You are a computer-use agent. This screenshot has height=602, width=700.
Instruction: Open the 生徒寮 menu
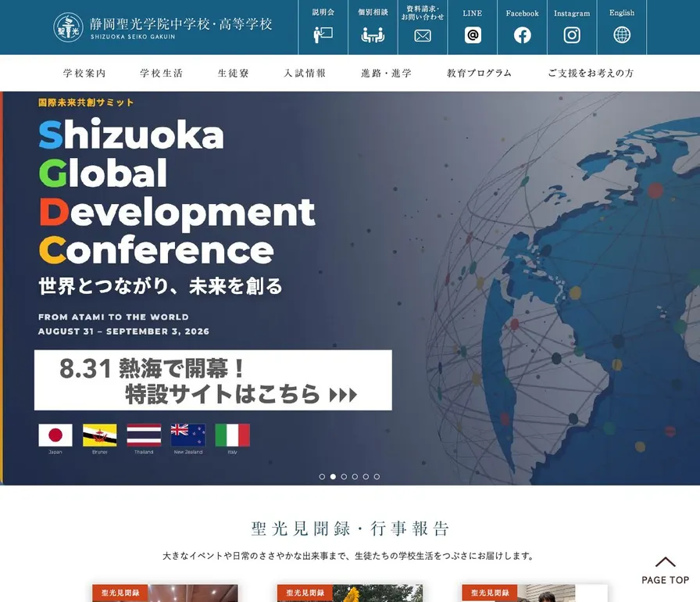click(x=233, y=73)
